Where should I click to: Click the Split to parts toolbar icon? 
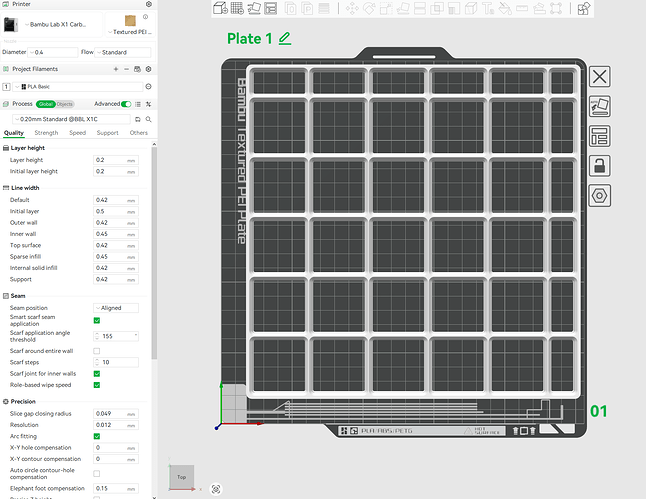[307, 8]
